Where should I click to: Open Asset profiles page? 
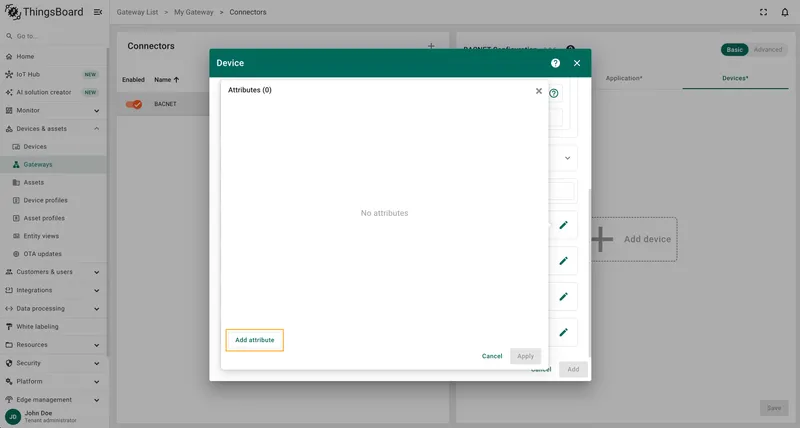pyautogui.click(x=54, y=218)
